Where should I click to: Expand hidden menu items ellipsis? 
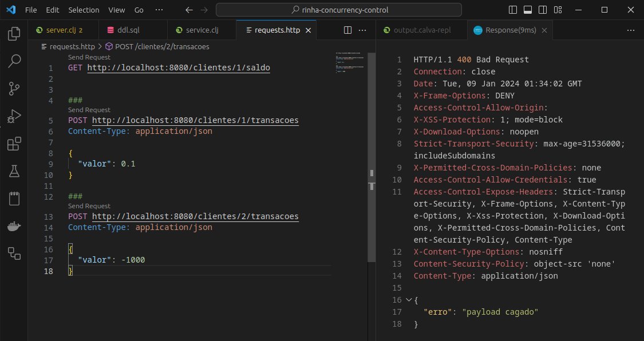(159, 10)
